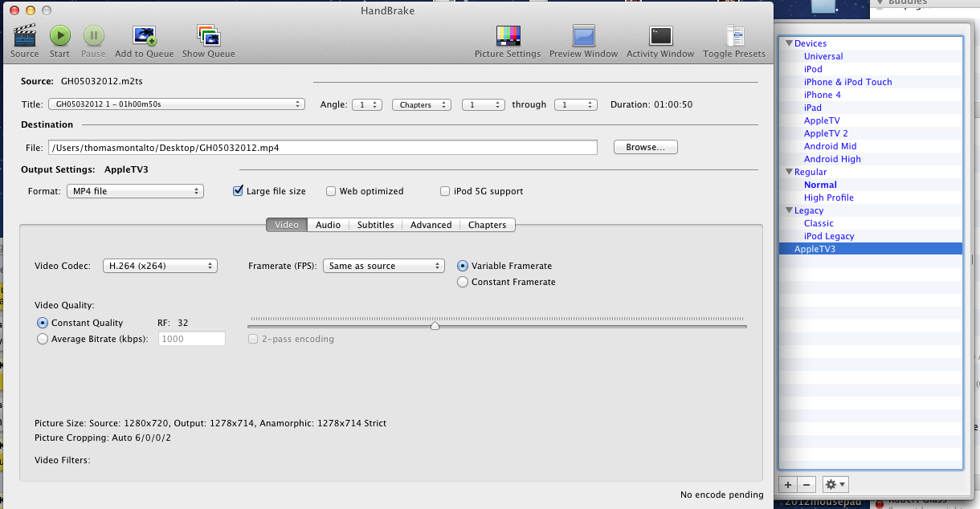Open the Activity Window terminal icon
The width and height of the screenshot is (980, 509).
point(660,36)
